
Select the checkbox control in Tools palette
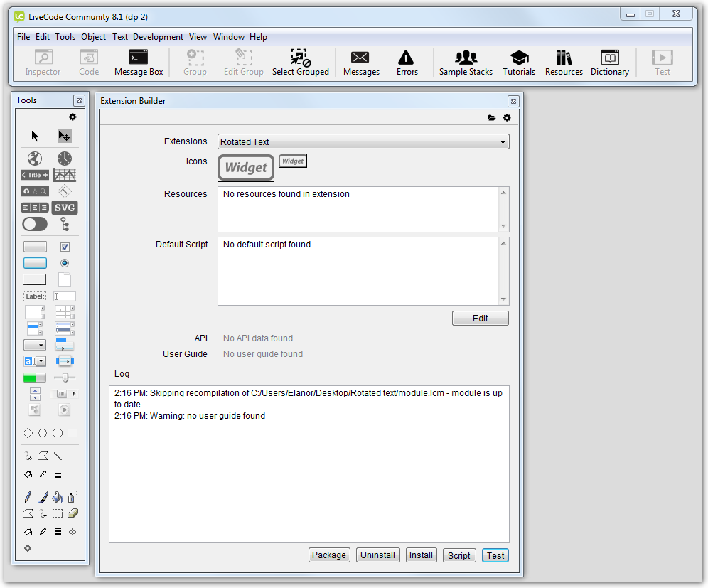tap(65, 247)
